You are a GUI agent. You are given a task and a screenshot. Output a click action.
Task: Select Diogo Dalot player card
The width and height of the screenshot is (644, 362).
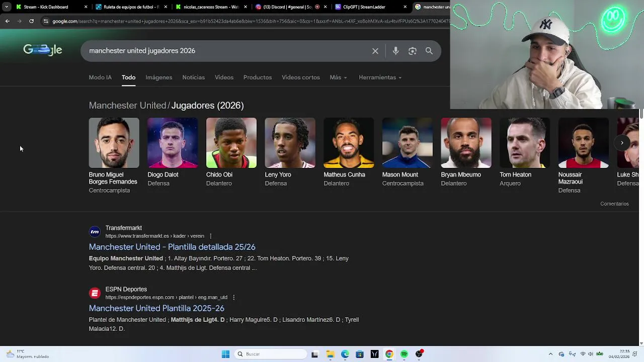173,152
